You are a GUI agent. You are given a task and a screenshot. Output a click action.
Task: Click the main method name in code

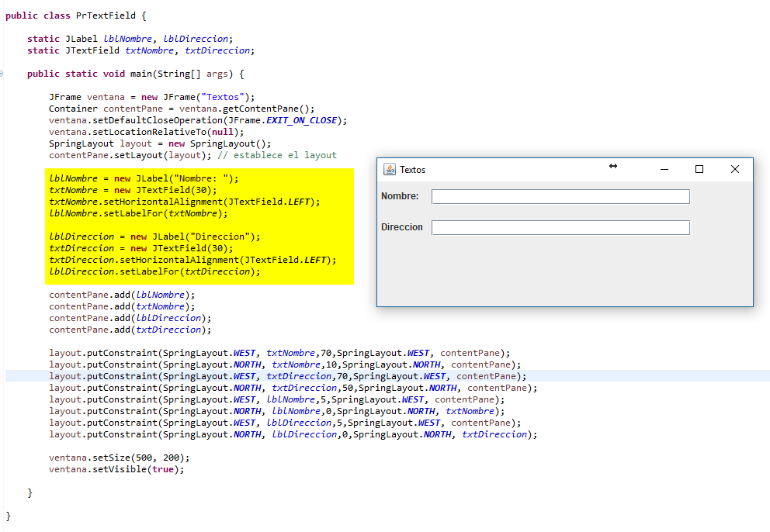140,74
